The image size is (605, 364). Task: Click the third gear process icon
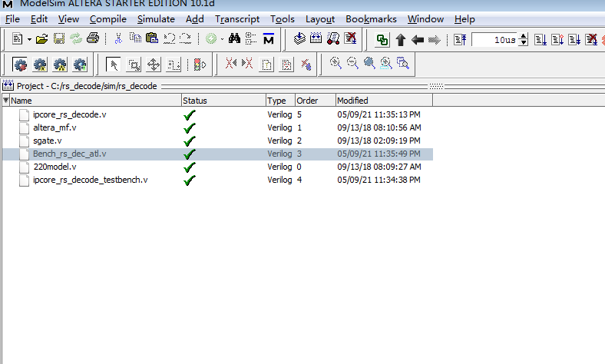(60, 65)
